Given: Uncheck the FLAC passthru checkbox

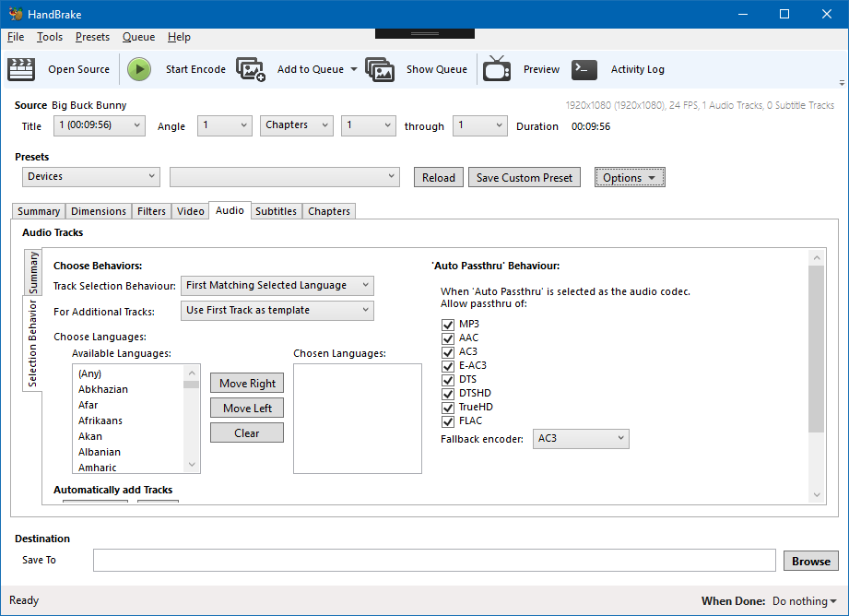Looking at the screenshot, I should [448, 421].
